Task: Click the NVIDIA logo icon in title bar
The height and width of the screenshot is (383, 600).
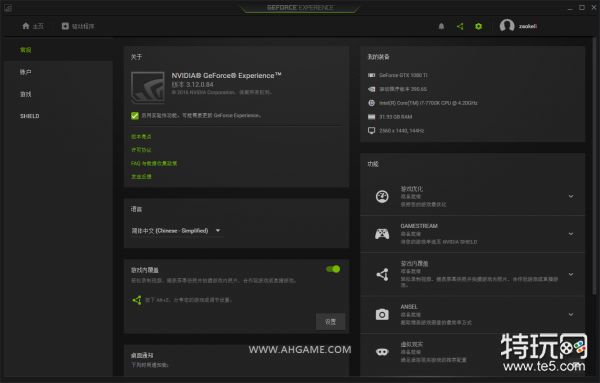Action: click(8, 8)
